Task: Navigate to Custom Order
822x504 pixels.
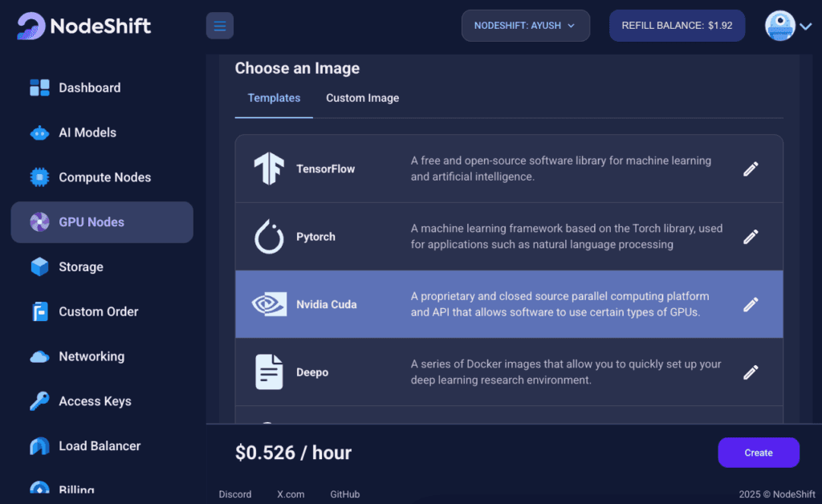Action: click(x=99, y=311)
